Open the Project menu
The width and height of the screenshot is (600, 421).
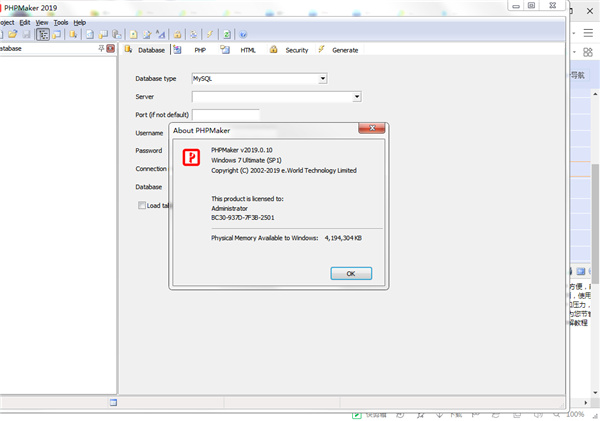(7, 23)
